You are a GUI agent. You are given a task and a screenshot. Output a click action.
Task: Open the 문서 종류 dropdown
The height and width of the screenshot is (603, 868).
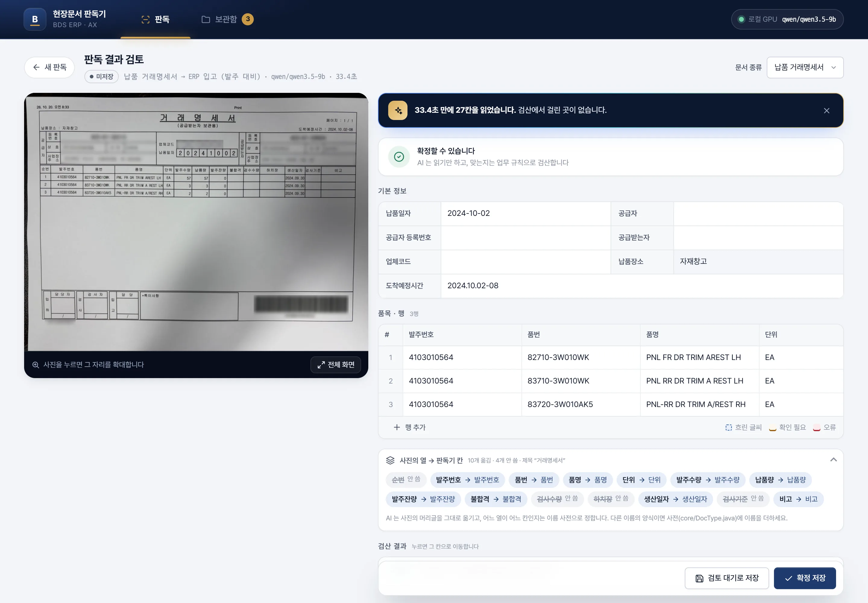tap(805, 67)
